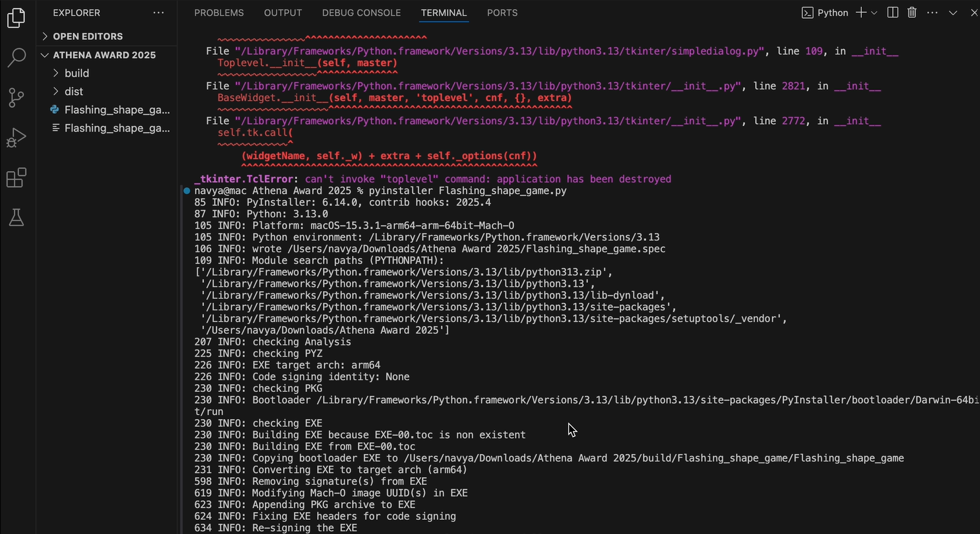Switch to the DEBUG CONSOLE tab
Image resolution: width=980 pixels, height=534 pixels.
pos(361,13)
